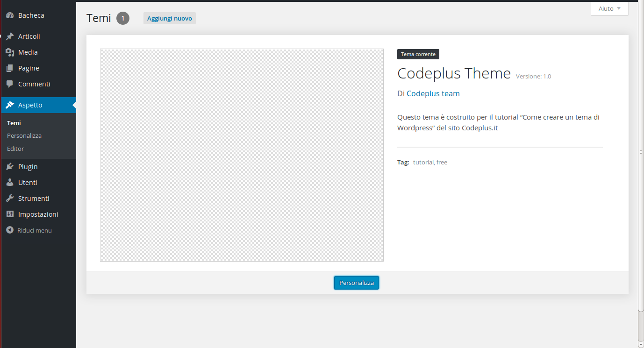The height and width of the screenshot is (348, 644).
Task: Click the Utenti user icon
Action: coord(10,183)
